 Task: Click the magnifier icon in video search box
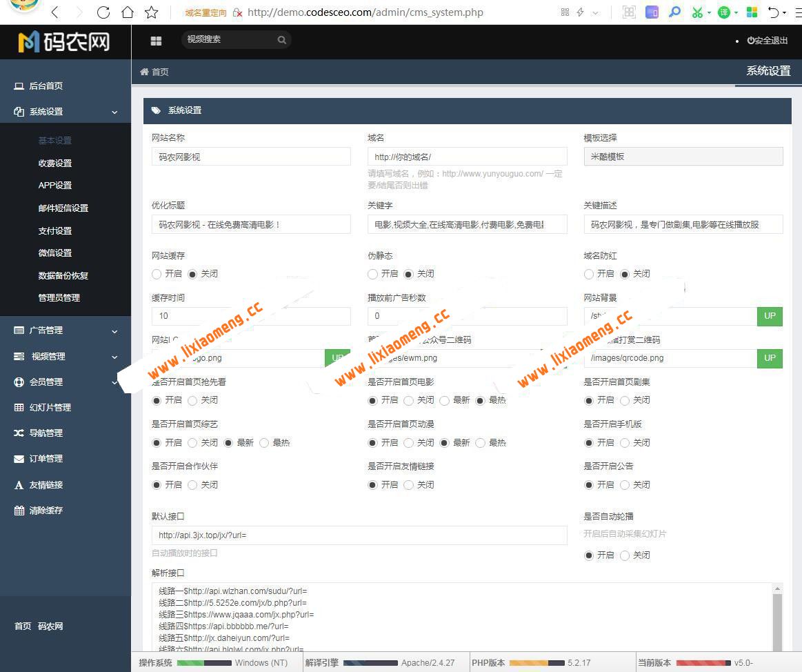click(281, 40)
